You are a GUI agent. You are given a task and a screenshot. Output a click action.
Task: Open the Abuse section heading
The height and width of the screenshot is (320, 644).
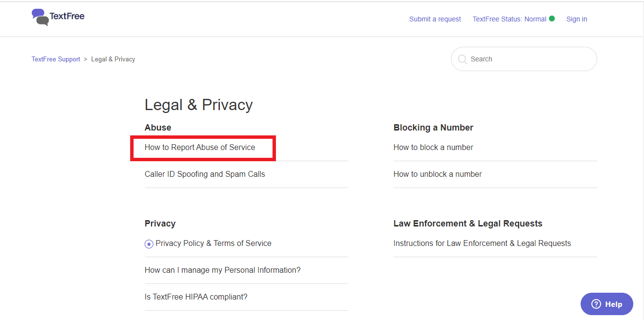point(158,128)
